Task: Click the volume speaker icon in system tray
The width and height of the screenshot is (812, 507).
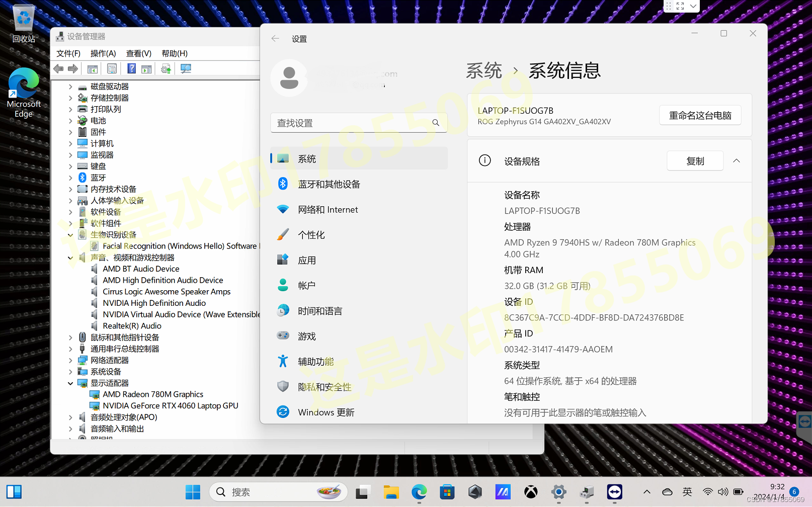Action: 723,492
